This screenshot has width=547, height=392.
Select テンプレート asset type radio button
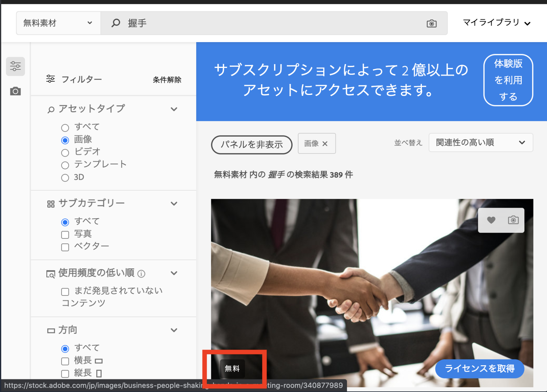click(65, 165)
